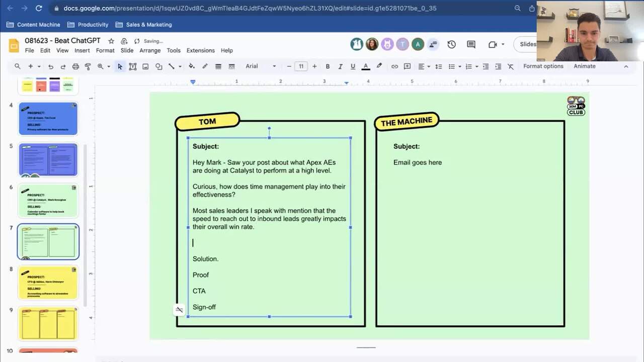This screenshot has width=644, height=362.
Task: Toggle the bulleted list
Action: (451, 66)
